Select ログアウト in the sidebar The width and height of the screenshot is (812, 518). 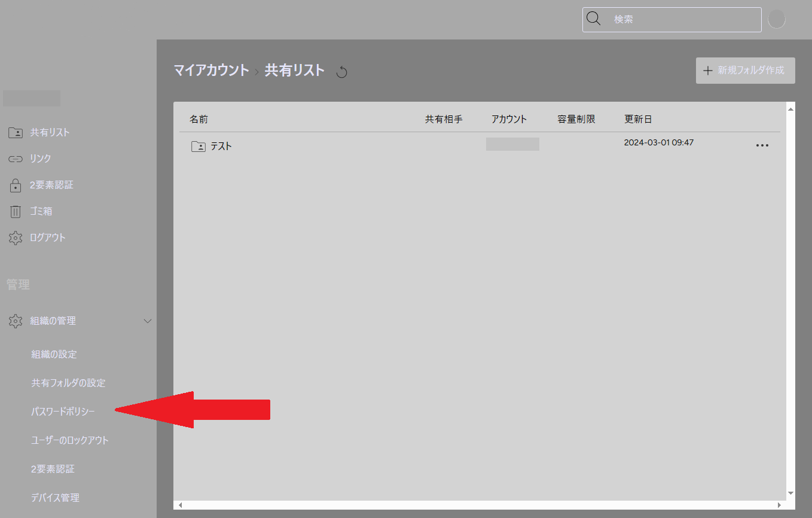pyautogui.click(x=48, y=237)
